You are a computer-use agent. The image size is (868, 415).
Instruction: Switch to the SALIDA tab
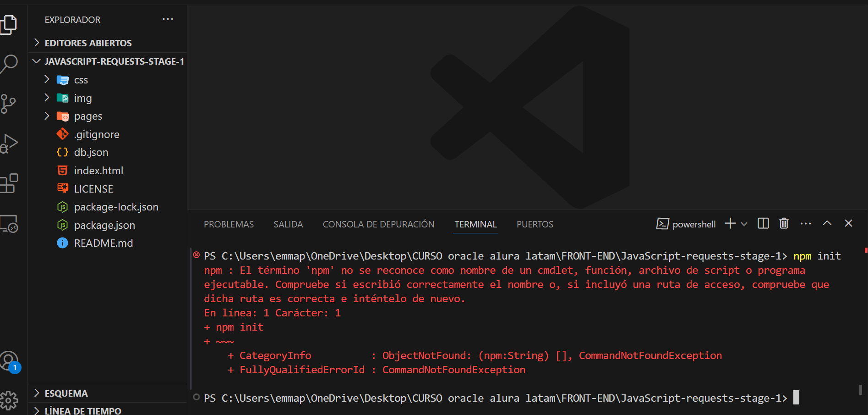point(288,224)
